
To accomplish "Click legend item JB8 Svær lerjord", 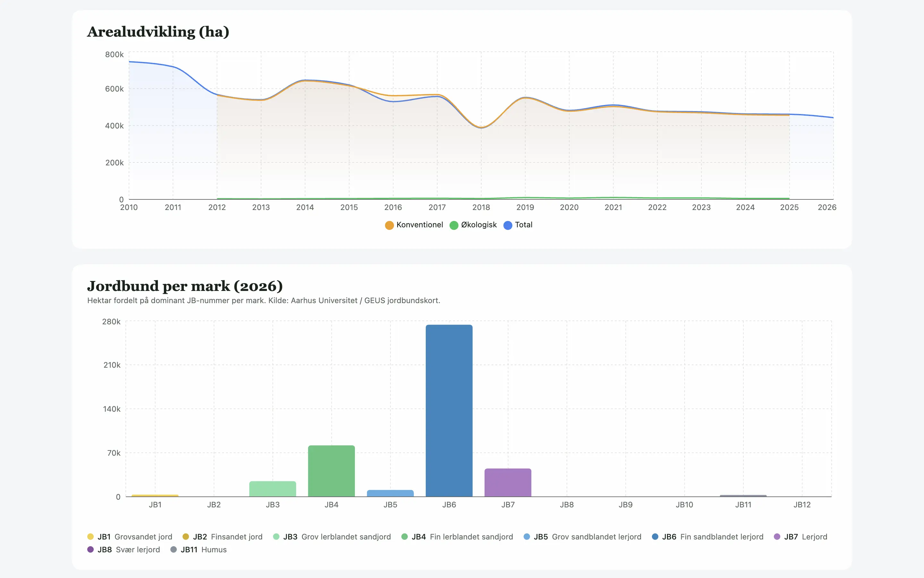I will (124, 550).
